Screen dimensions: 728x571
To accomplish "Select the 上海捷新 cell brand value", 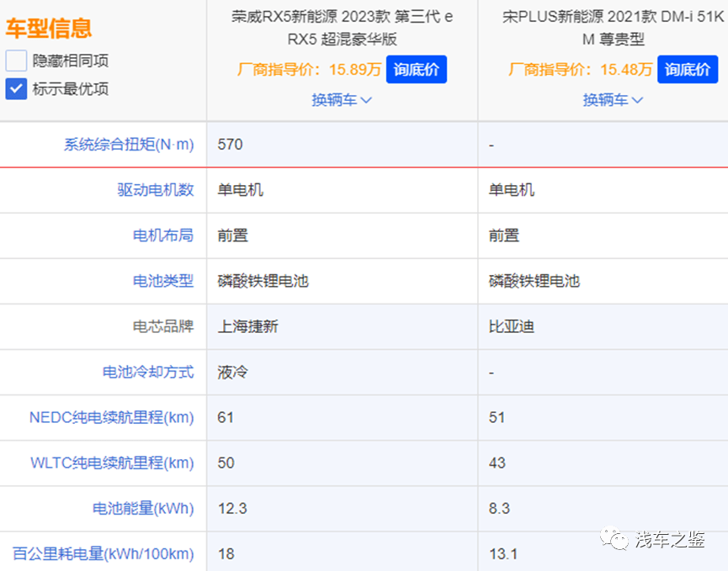I will (x=248, y=326).
